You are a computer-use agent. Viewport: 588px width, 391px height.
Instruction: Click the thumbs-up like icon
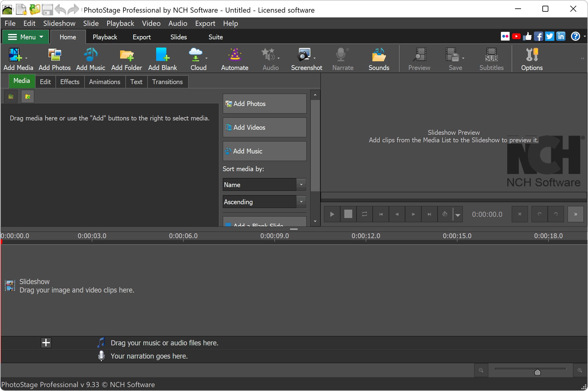click(527, 36)
